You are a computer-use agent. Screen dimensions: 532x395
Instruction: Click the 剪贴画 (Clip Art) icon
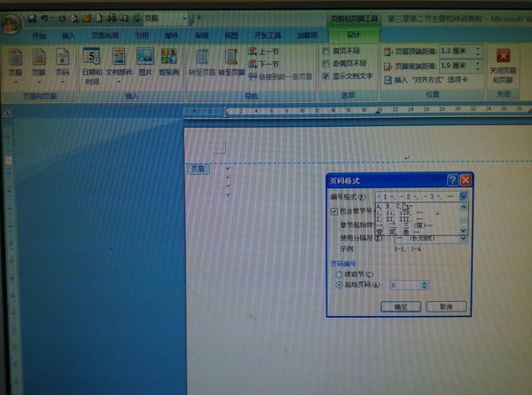(x=168, y=60)
